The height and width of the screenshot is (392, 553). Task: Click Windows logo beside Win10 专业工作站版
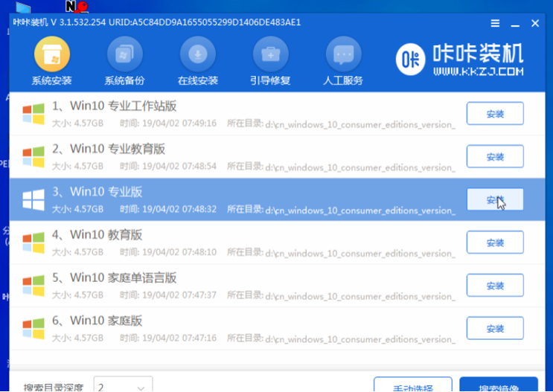click(x=33, y=113)
